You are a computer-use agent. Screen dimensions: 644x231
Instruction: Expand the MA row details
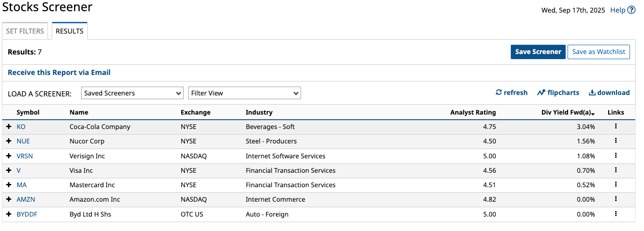click(x=8, y=185)
